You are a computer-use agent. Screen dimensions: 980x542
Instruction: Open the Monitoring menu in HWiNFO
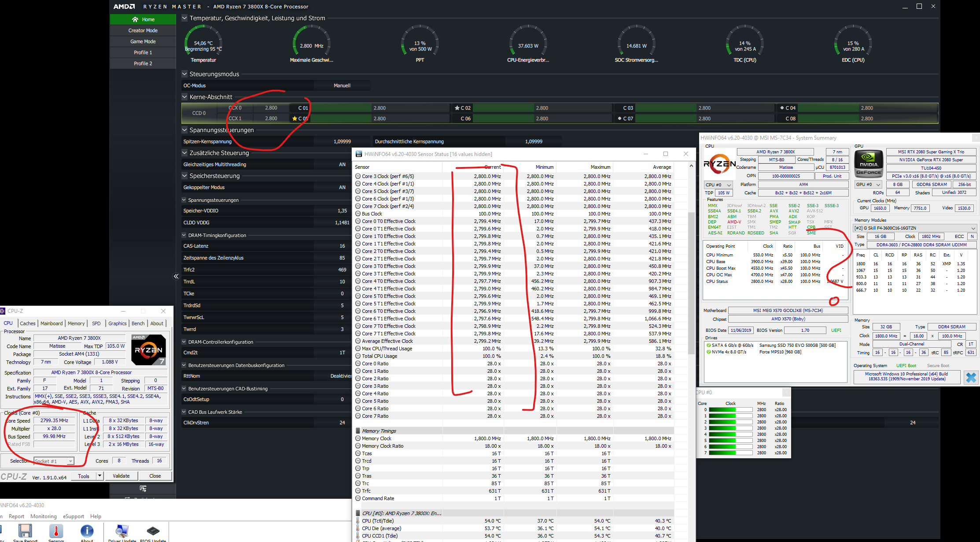pyautogui.click(x=43, y=516)
